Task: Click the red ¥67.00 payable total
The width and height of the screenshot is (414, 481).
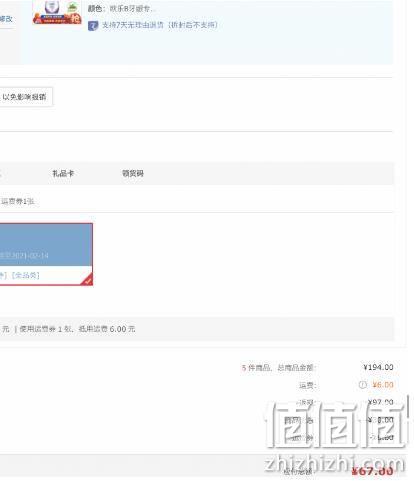Action: pyautogui.click(x=372, y=471)
